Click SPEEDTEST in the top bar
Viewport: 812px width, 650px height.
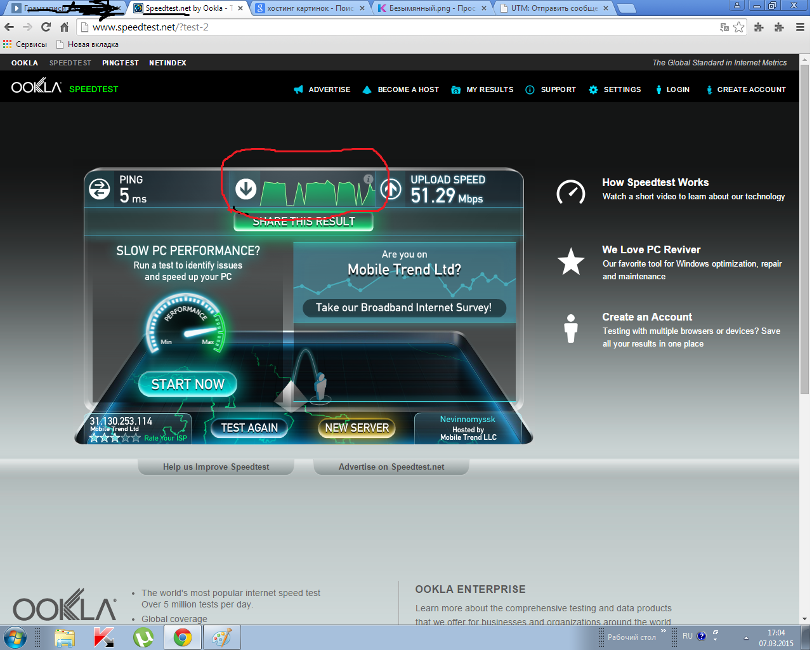coord(70,63)
